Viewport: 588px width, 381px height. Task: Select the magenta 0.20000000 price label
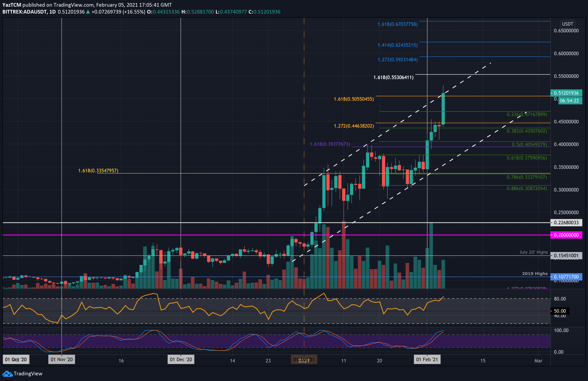point(566,235)
